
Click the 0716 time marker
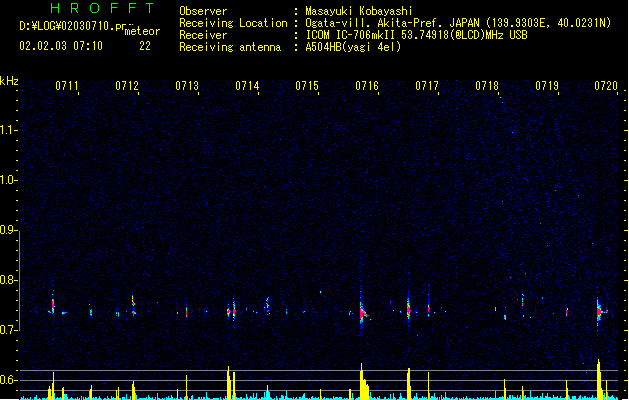(367, 86)
